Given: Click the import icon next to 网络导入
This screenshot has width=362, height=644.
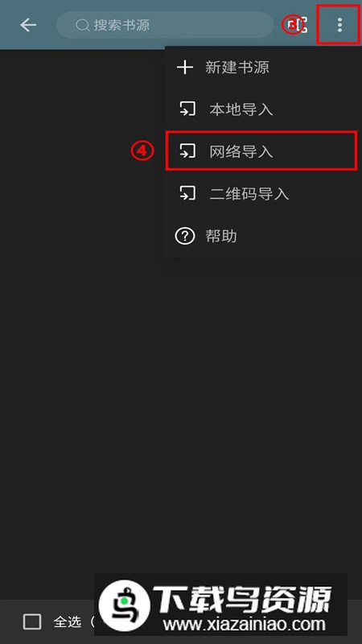Looking at the screenshot, I should (187, 151).
